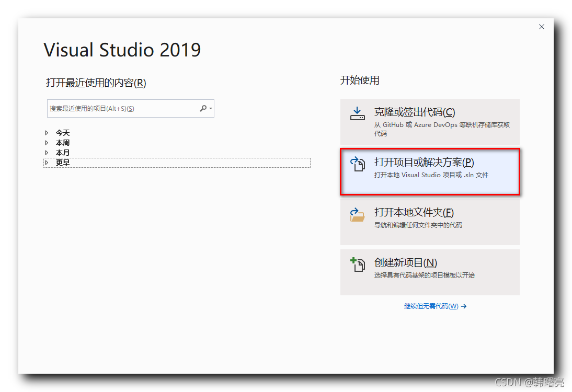Click description 打开本地 Visual Studio 项目或 .sln 文件
Screen dimensions: 572x392
click(x=431, y=175)
